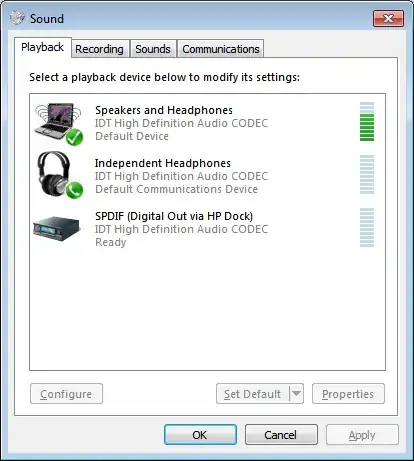414x461 pixels.
Task: Click the Apply button
Action: [x=362, y=435]
